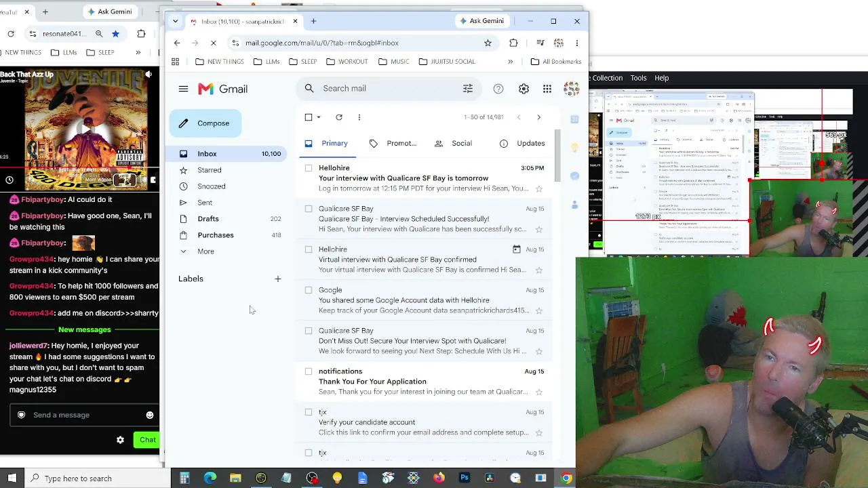This screenshot has width=868, height=488.
Task: Select checkbox for Hellohire interview tomorrow email
Action: click(x=309, y=168)
